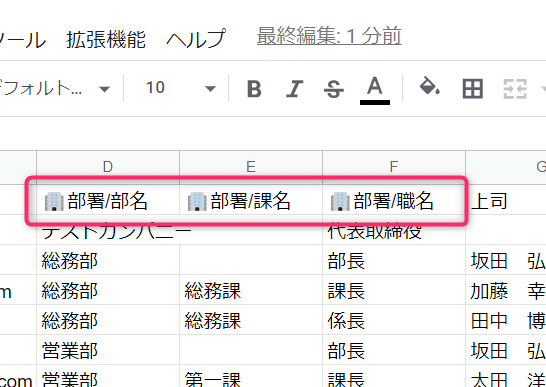Select column D header
Viewport: 546px width, 387px height.
[x=108, y=167]
